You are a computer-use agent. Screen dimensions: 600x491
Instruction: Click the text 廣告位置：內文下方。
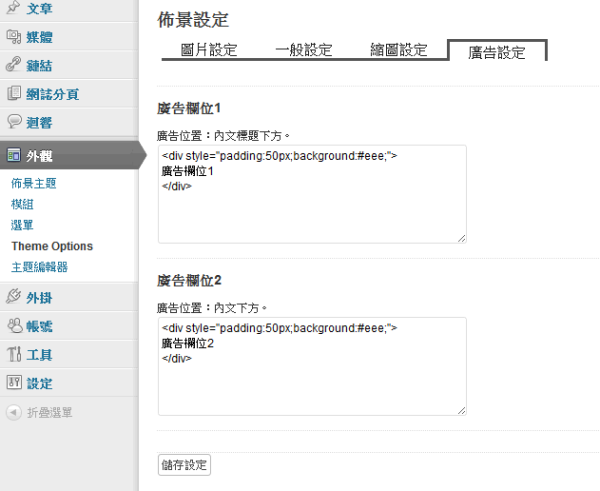(x=212, y=308)
